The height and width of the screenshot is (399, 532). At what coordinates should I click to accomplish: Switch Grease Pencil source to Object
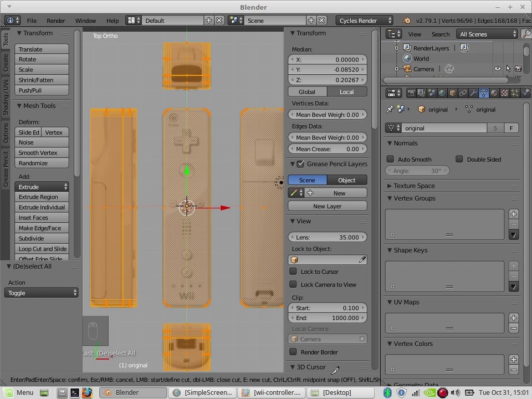(x=347, y=180)
